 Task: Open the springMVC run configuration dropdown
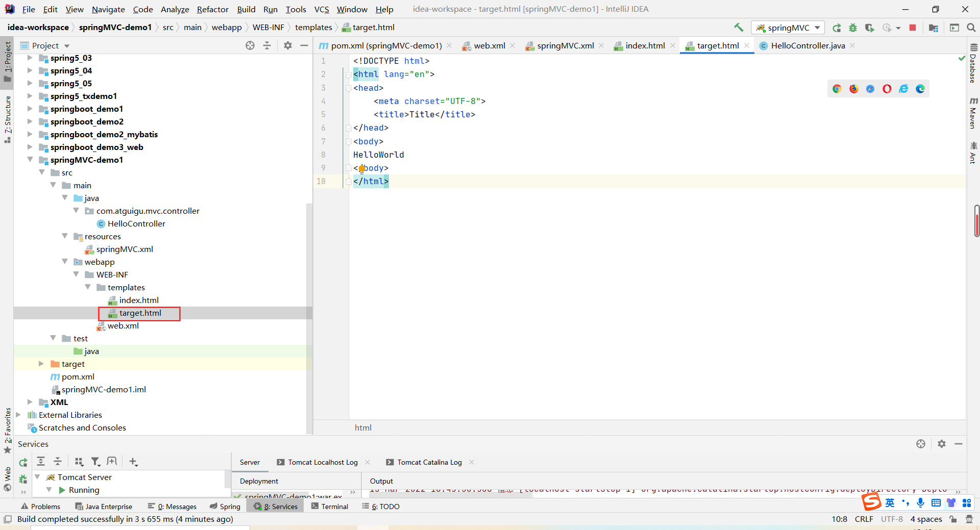pyautogui.click(x=788, y=28)
